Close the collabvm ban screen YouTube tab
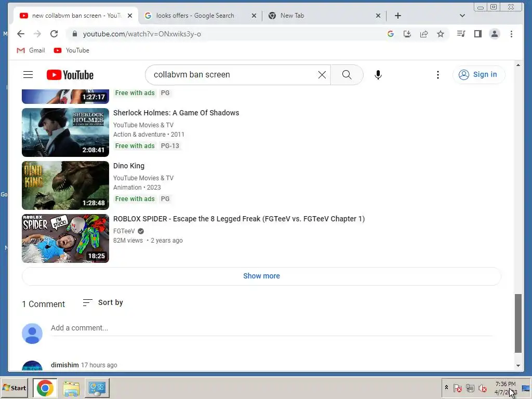 [x=130, y=16]
